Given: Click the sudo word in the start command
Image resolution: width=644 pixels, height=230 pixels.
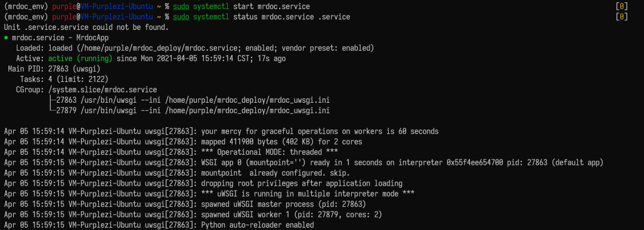Looking at the screenshot, I should pos(181,7).
